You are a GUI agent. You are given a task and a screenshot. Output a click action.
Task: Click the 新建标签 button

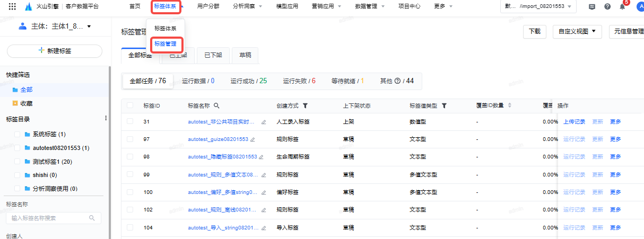[55, 51]
